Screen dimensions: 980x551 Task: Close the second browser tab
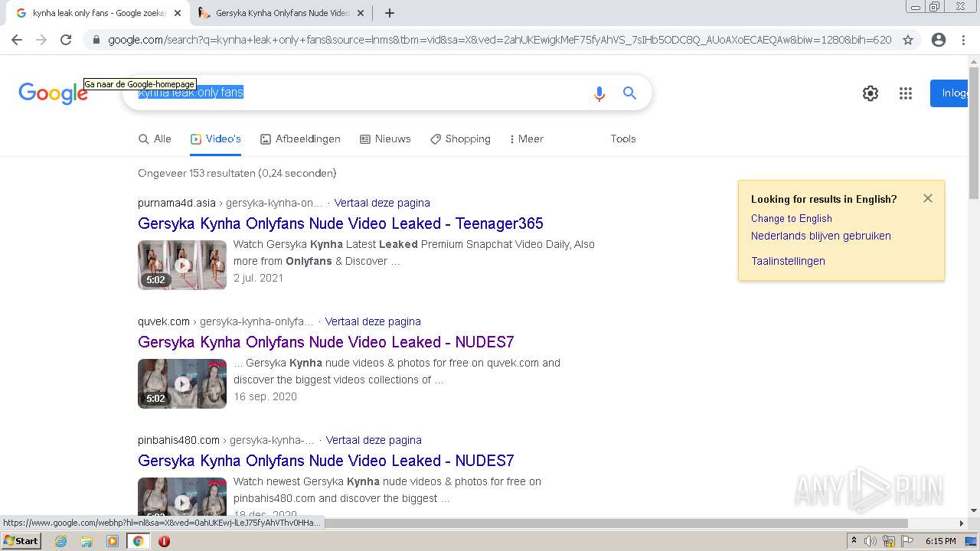coord(361,13)
